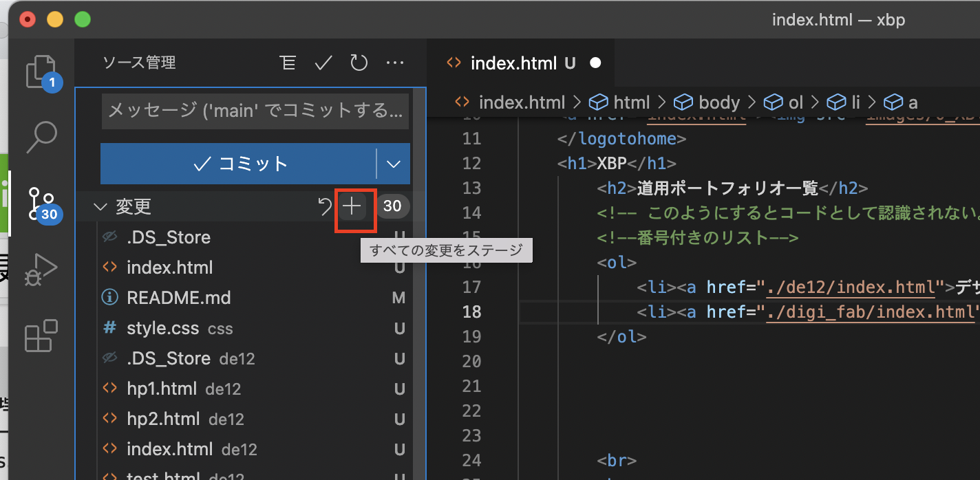The image size is (980, 480).
Task: Collapse the 変更 changes section
Action: pos(100,206)
